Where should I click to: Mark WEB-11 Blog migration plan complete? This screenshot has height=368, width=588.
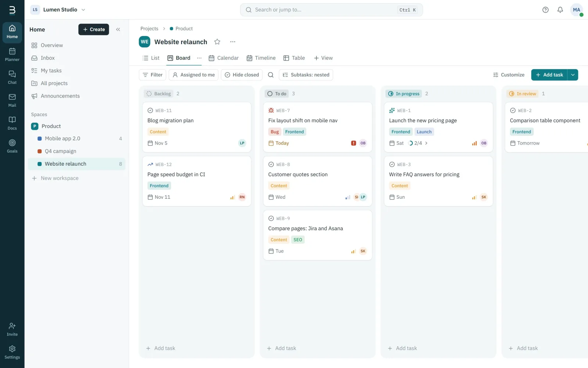pyautogui.click(x=150, y=110)
